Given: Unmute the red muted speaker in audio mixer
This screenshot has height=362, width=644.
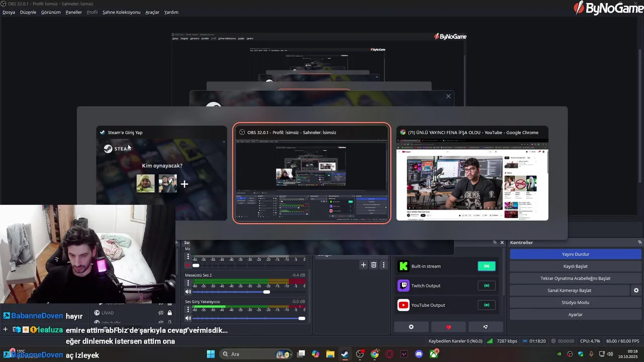Looking at the screenshot, I should [x=188, y=265].
